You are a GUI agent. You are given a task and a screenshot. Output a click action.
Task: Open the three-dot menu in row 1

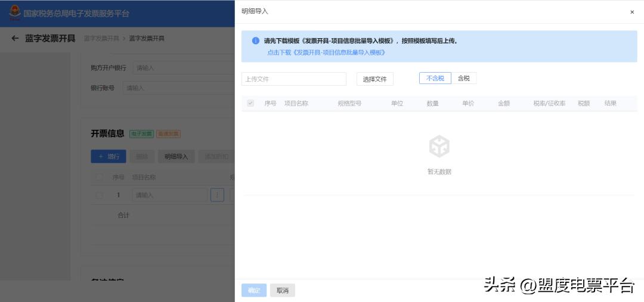tap(217, 195)
